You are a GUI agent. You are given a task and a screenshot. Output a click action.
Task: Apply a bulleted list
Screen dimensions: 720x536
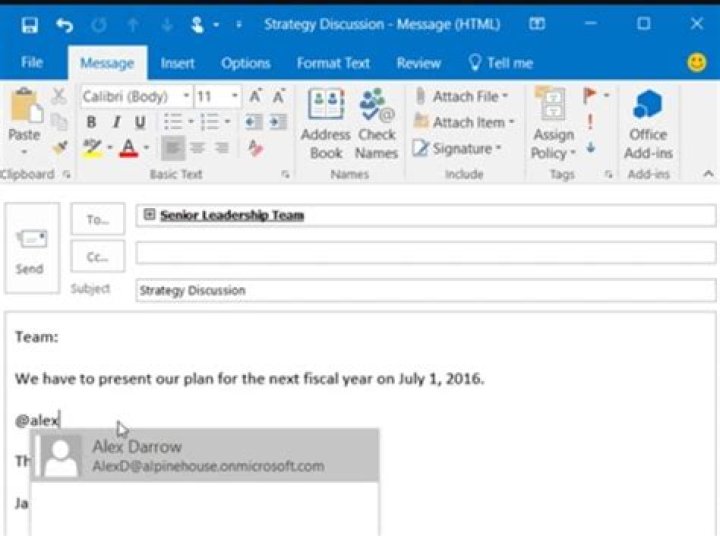(x=173, y=122)
